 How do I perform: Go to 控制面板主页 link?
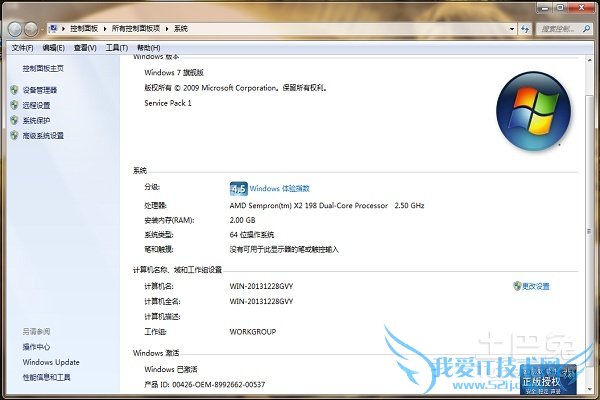tap(43, 69)
